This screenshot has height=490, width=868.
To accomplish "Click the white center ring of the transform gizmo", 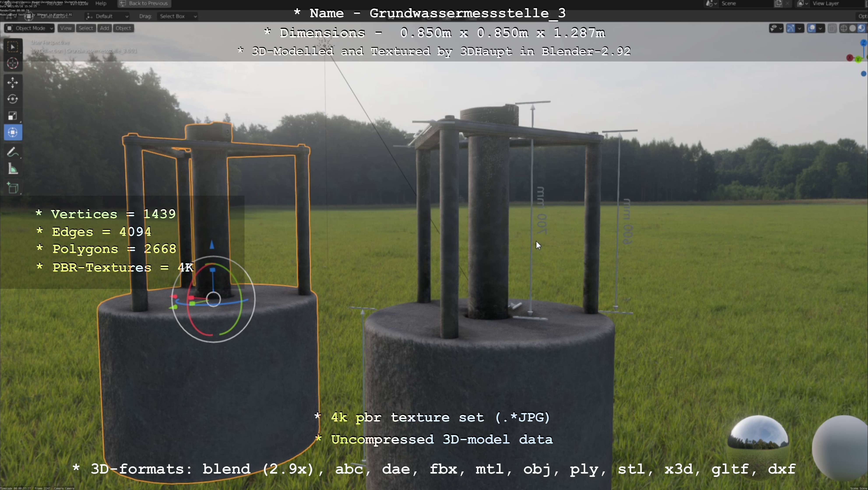I will pyautogui.click(x=213, y=299).
